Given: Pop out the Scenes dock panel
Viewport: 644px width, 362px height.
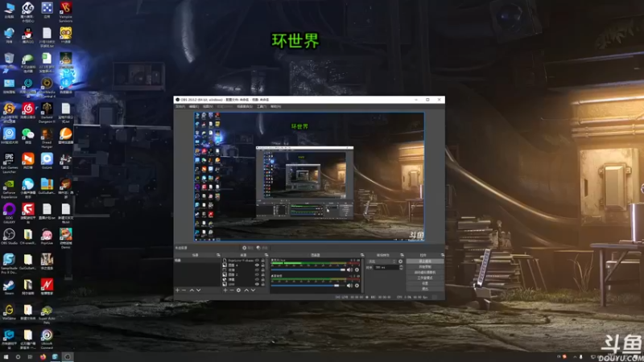Looking at the screenshot, I should coord(218,255).
